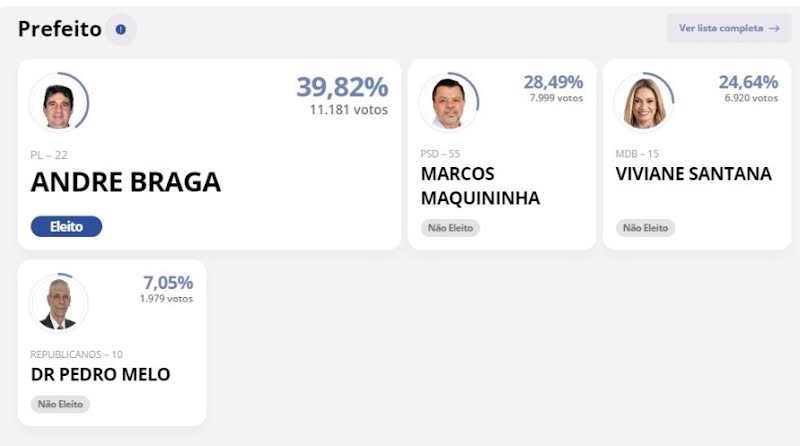Select the DR PEDRO MELO candidate name
The height and width of the screenshot is (446, 800).
pyautogui.click(x=100, y=375)
